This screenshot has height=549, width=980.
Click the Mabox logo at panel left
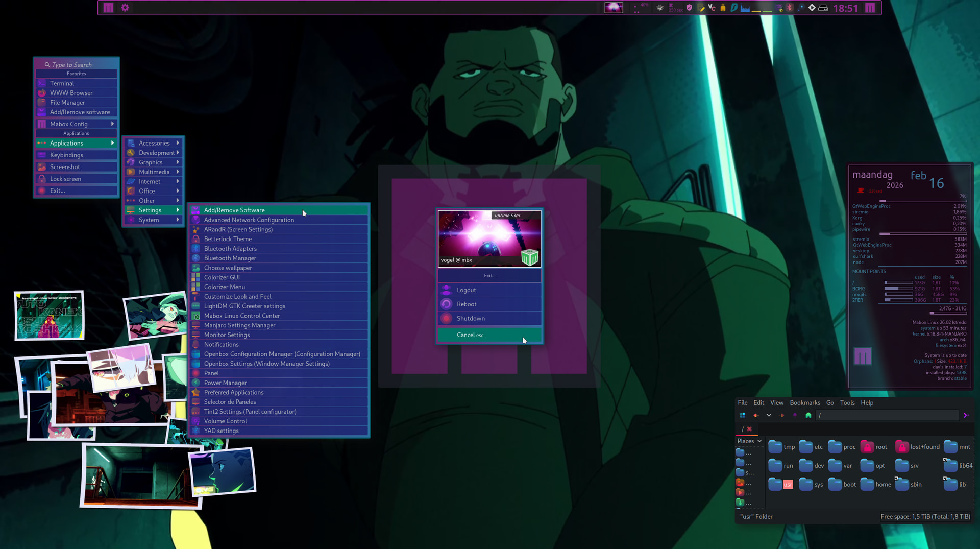click(108, 8)
